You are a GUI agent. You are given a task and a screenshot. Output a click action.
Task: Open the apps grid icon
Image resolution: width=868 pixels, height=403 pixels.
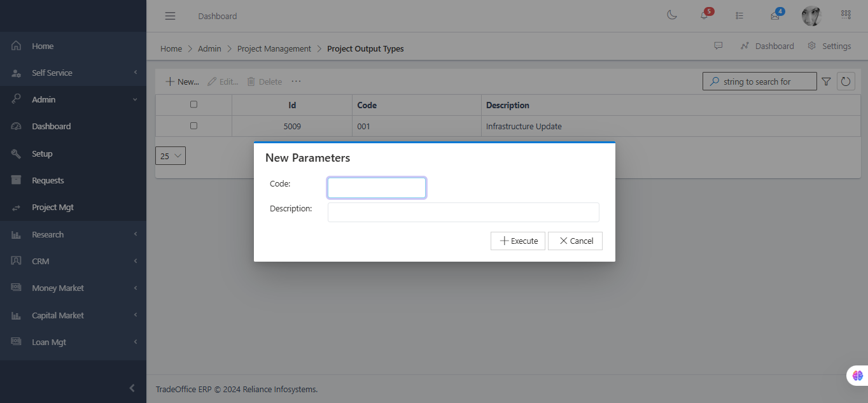pyautogui.click(x=846, y=14)
